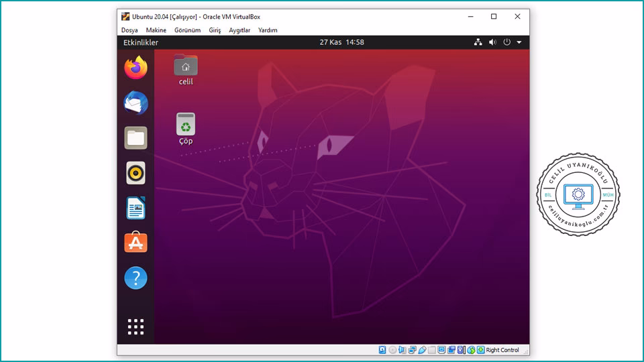Click the hard disk activity status icon
The image size is (644, 362).
(x=382, y=350)
